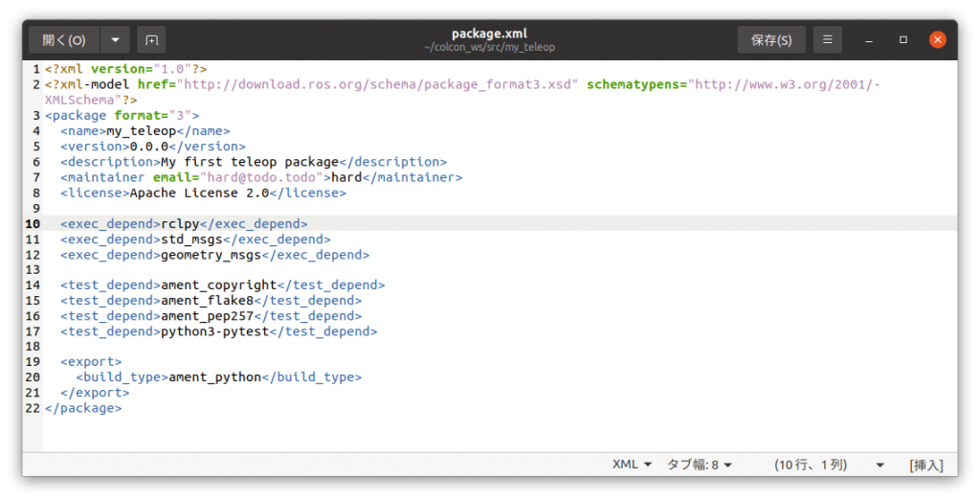Click the package.xml title in header bar
Viewport: 980px width, 501px height.
(x=490, y=34)
